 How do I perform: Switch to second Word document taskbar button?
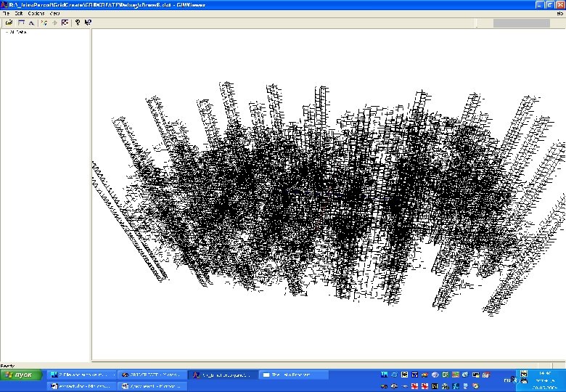click(x=152, y=386)
